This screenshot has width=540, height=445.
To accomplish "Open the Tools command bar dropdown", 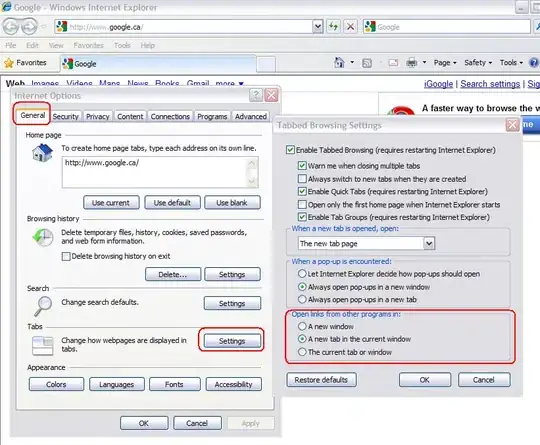I will pos(511,63).
